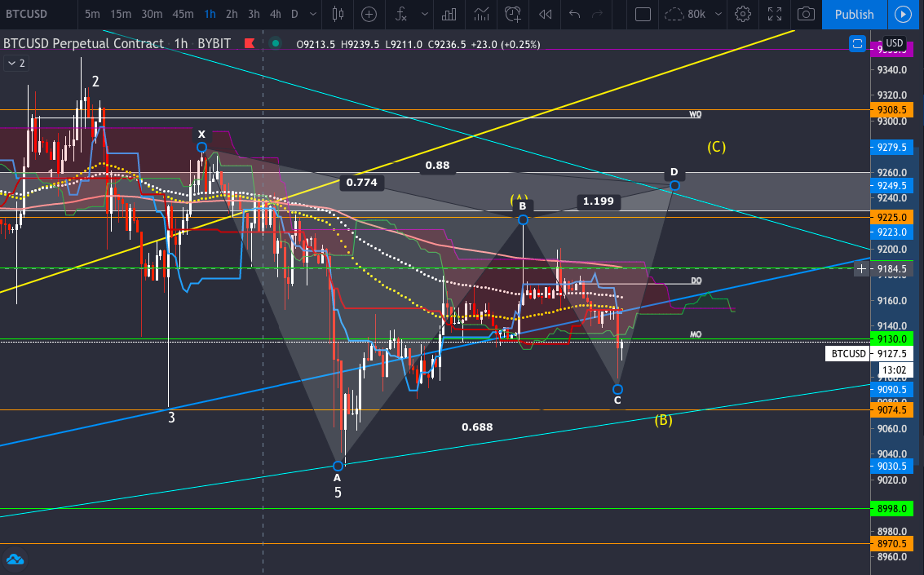Open indicator templates icon

point(481,14)
